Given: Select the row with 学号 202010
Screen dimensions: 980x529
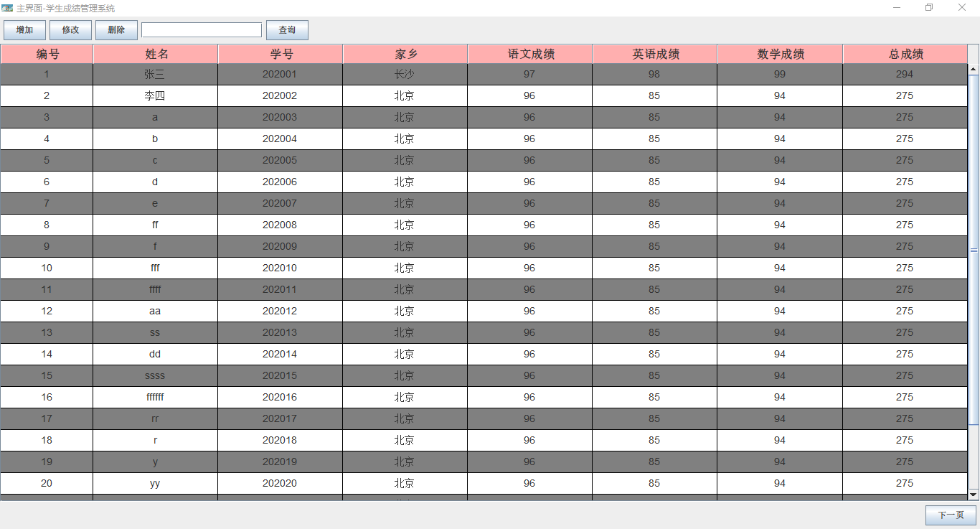Looking at the screenshot, I should 279,268.
